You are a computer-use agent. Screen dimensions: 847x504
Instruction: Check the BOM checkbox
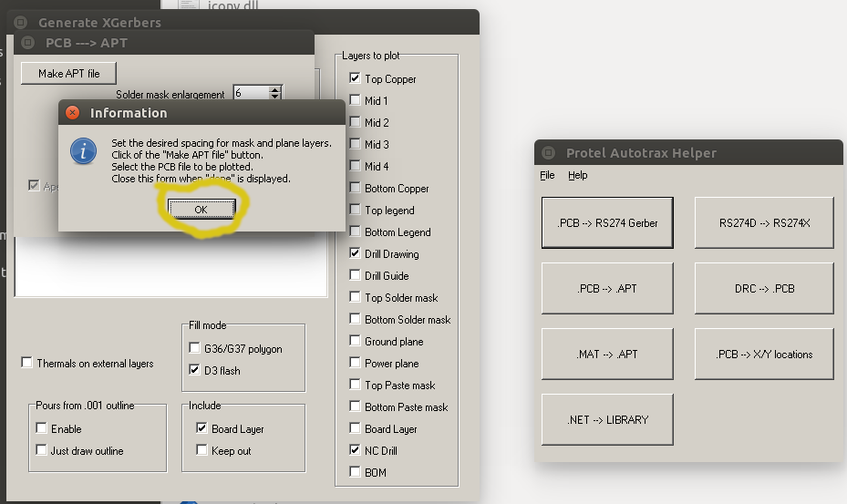pyautogui.click(x=355, y=471)
